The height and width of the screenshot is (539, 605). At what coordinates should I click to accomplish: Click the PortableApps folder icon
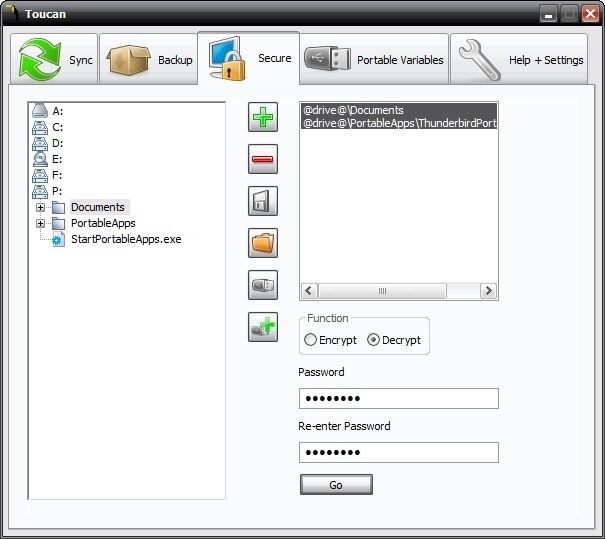click(58, 223)
